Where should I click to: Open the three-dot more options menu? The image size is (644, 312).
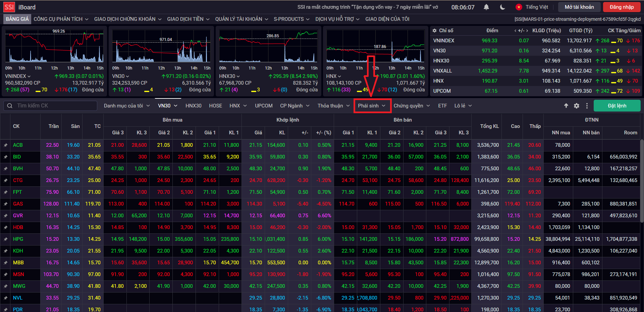coord(587,106)
